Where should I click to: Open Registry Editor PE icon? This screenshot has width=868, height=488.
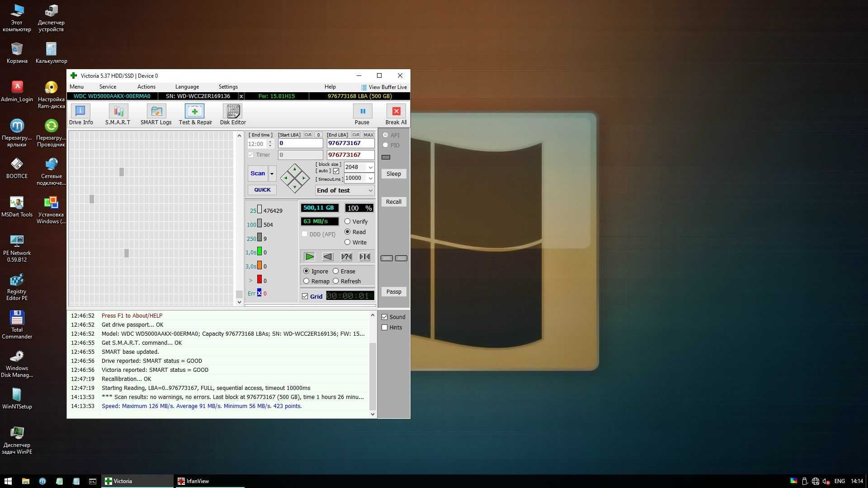pos(17,287)
